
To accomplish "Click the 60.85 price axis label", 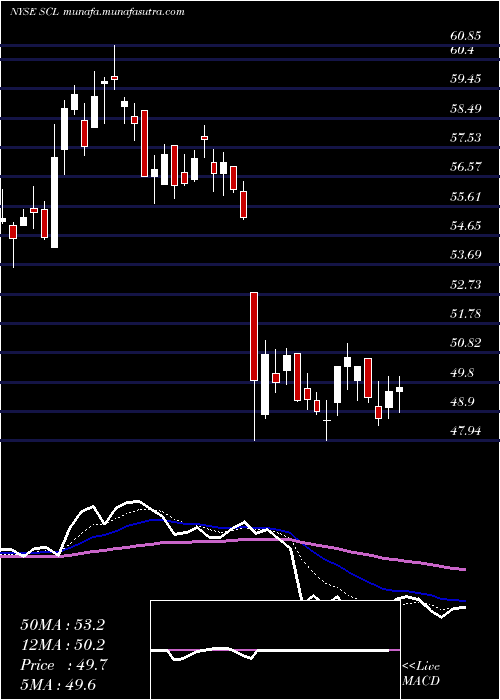I will point(466,37).
